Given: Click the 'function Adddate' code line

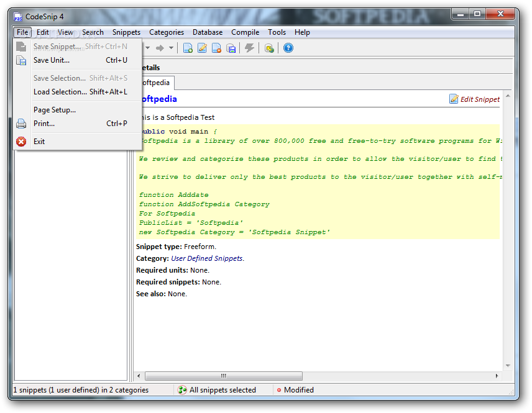Looking at the screenshot, I should pyautogui.click(x=174, y=195).
